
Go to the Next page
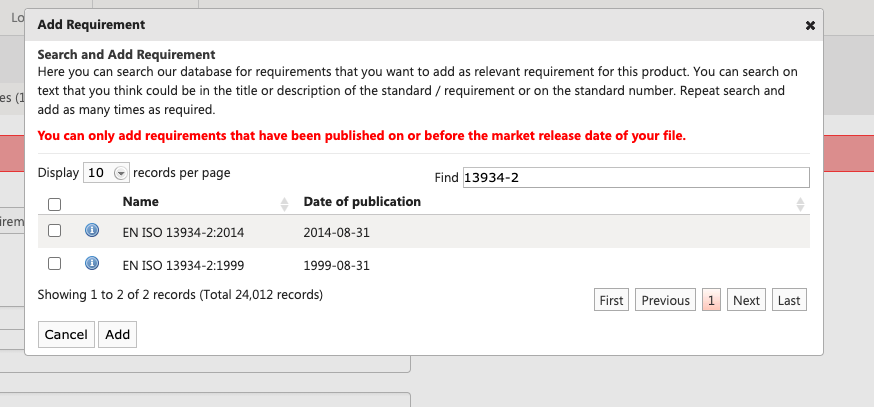[746, 300]
